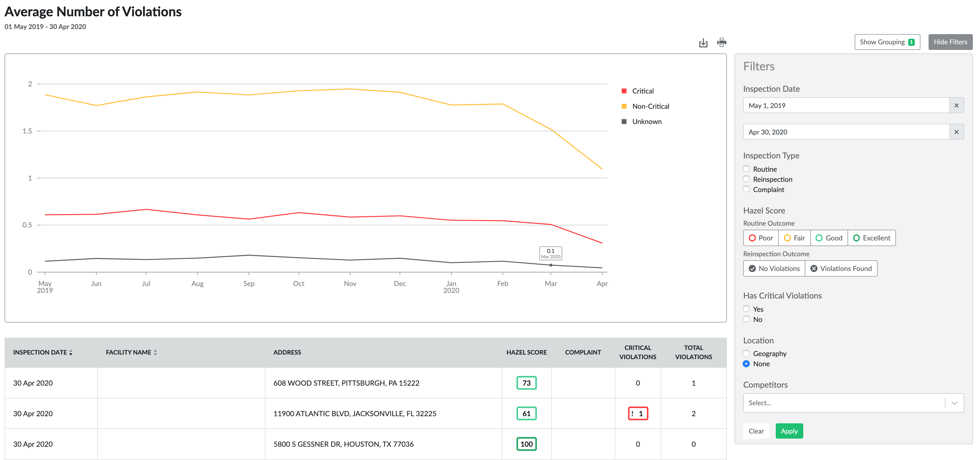Select the No Violations outcome filter
This screenshot has height=460, width=980.
(774, 269)
